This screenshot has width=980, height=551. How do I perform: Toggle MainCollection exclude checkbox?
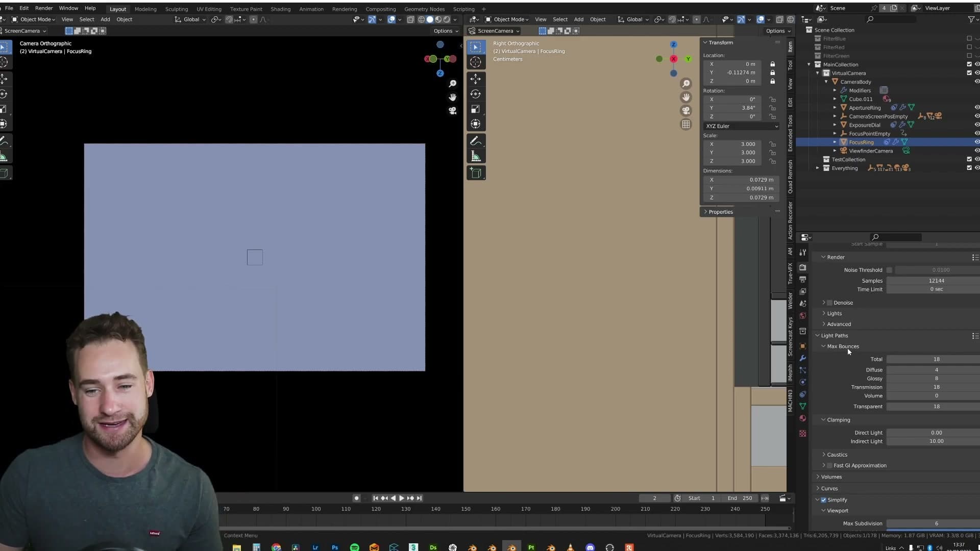pos(969,64)
